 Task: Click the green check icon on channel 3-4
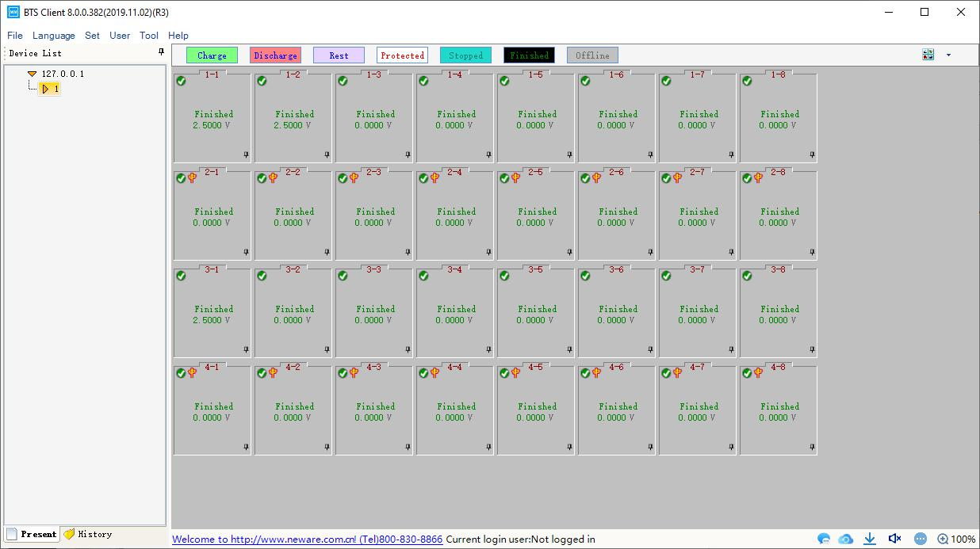pos(423,276)
